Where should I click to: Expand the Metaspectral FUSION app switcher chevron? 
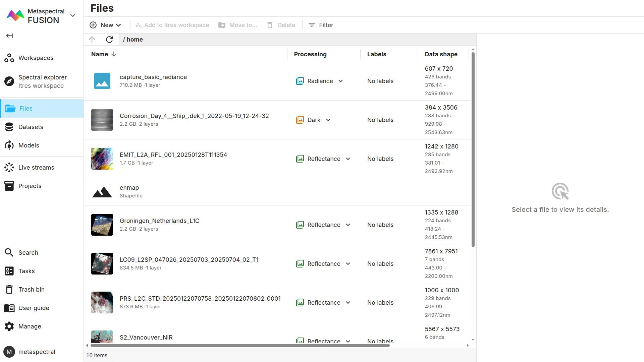click(x=73, y=16)
